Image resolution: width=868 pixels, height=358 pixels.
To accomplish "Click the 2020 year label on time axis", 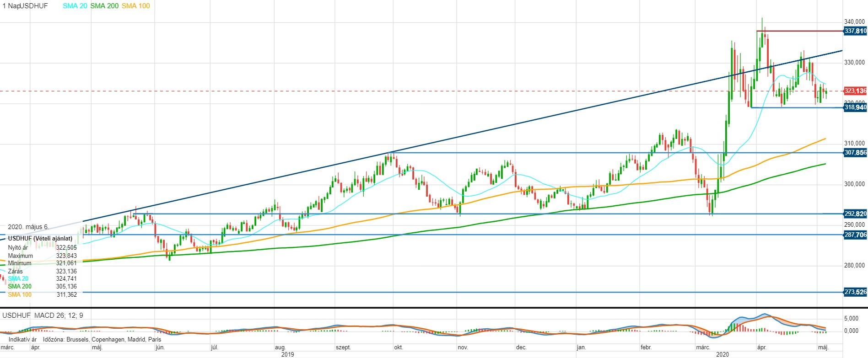I will [x=722, y=354].
